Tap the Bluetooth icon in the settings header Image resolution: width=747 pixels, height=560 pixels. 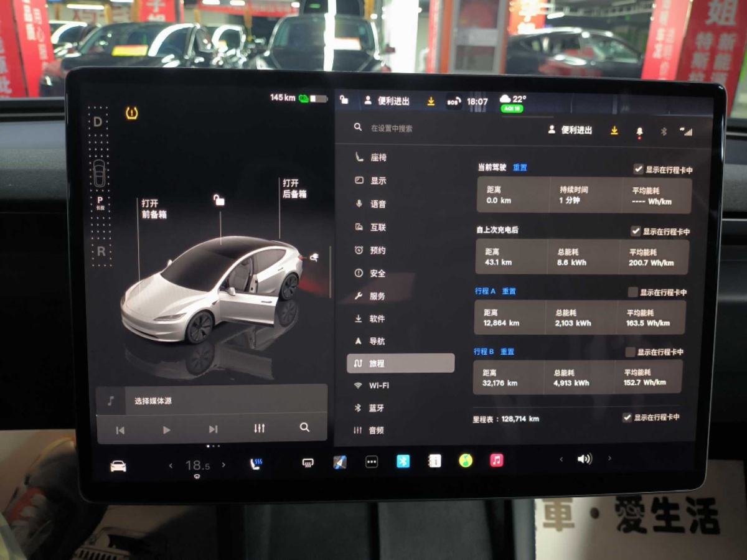coord(664,132)
